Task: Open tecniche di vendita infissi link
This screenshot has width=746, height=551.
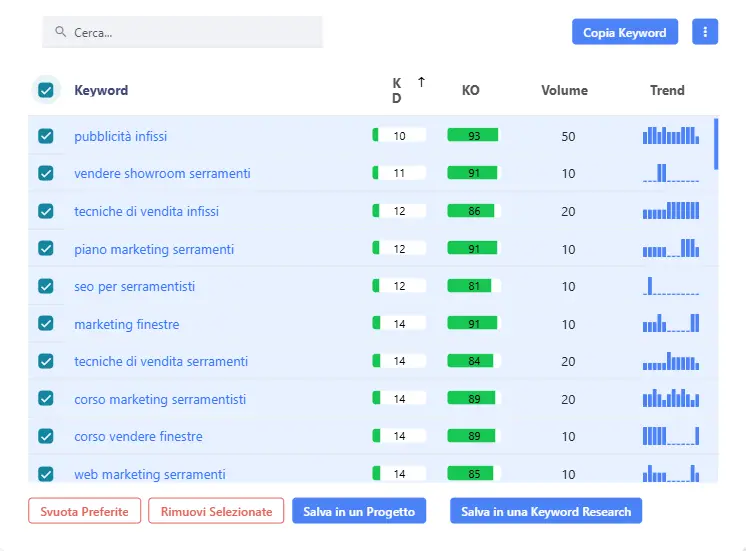Action: point(147,211)
